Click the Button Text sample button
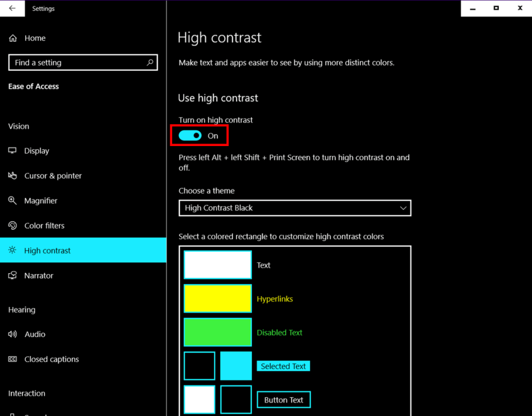Image resolution: width=532 pixels, height=416 pixels. click(284, 399)
